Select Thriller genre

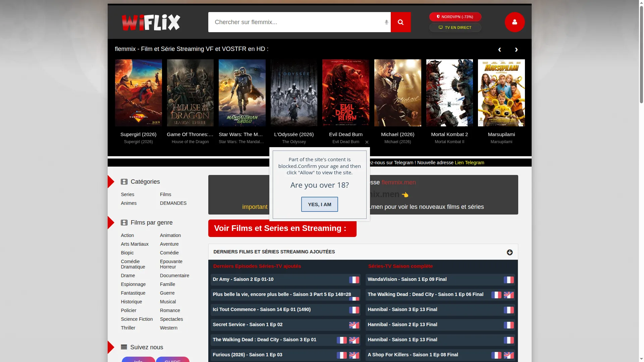128,328
